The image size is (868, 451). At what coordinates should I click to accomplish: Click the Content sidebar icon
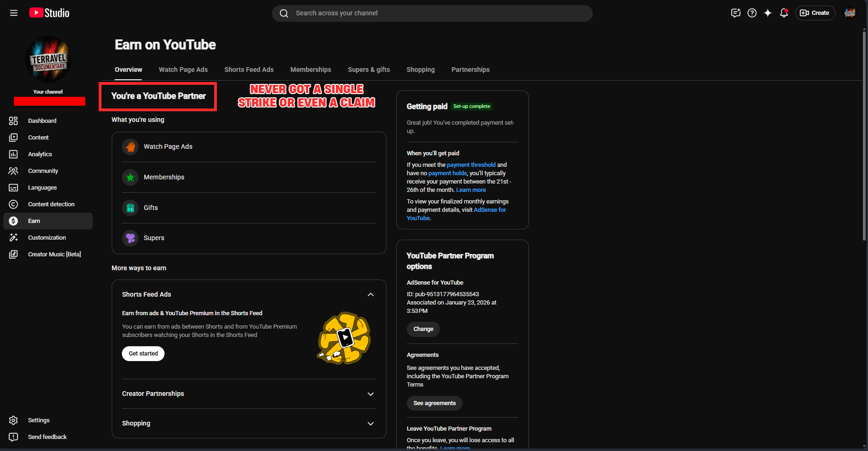13,138
